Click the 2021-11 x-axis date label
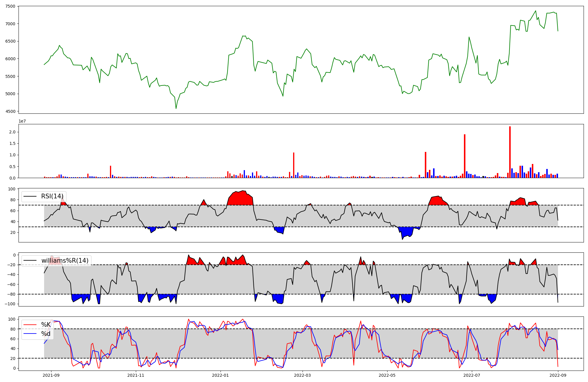The image size is (588, 382). tap(136, 375)
